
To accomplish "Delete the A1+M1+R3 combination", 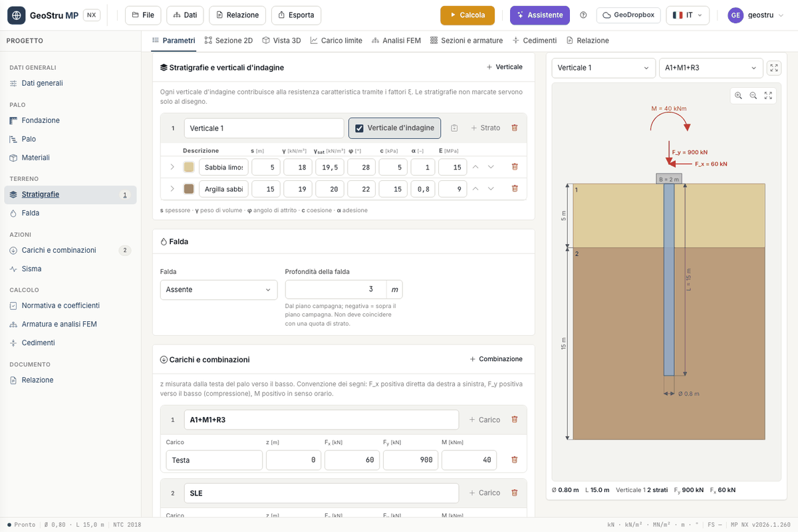I will [x=514, y=420].
